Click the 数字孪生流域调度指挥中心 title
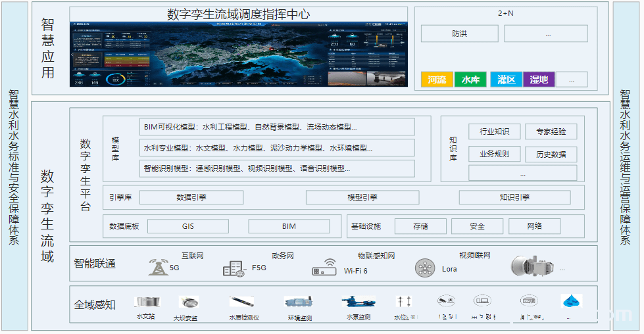The width and height of the screenshot is (644, 334). click(x=239, y=14)
